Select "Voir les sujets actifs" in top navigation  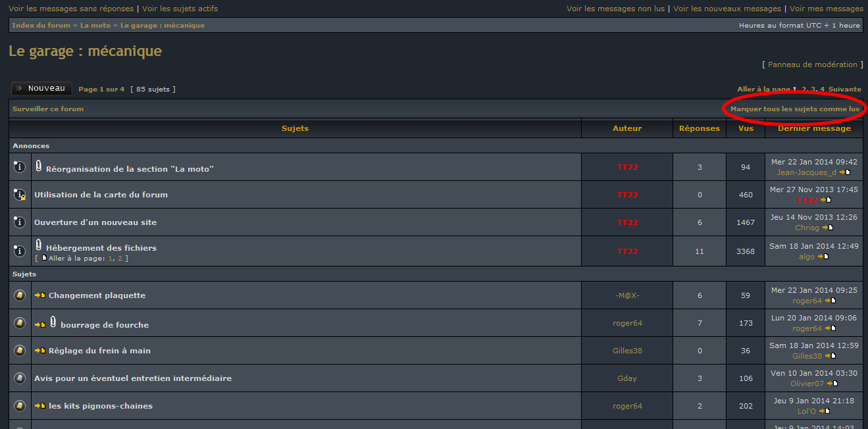coord(180,9)
